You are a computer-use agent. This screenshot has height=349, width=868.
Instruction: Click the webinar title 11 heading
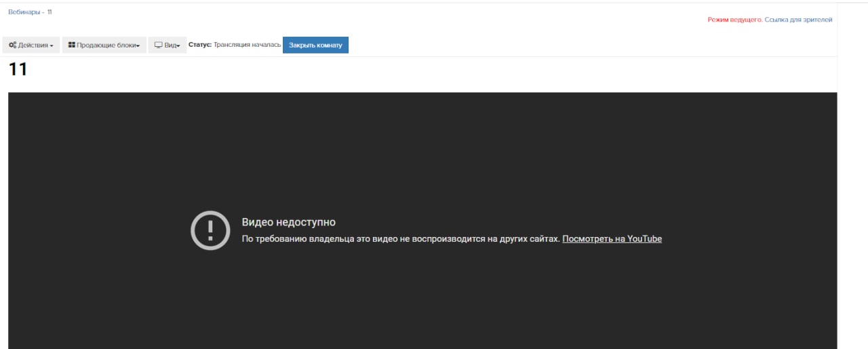pos(18,69)
